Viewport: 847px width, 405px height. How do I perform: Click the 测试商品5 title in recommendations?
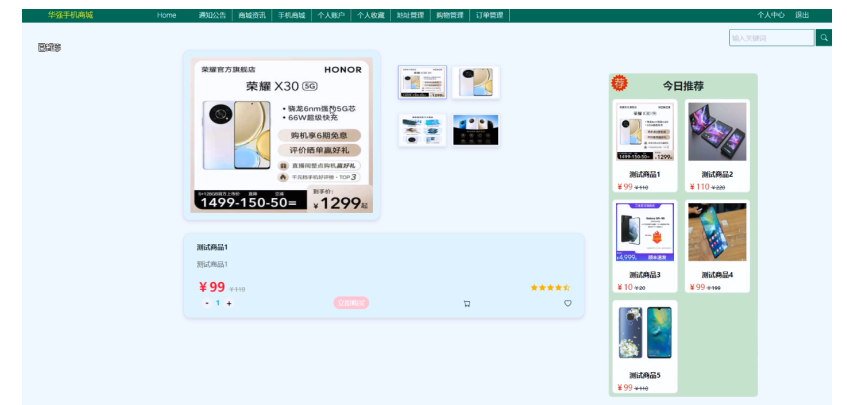click(645, 375)
